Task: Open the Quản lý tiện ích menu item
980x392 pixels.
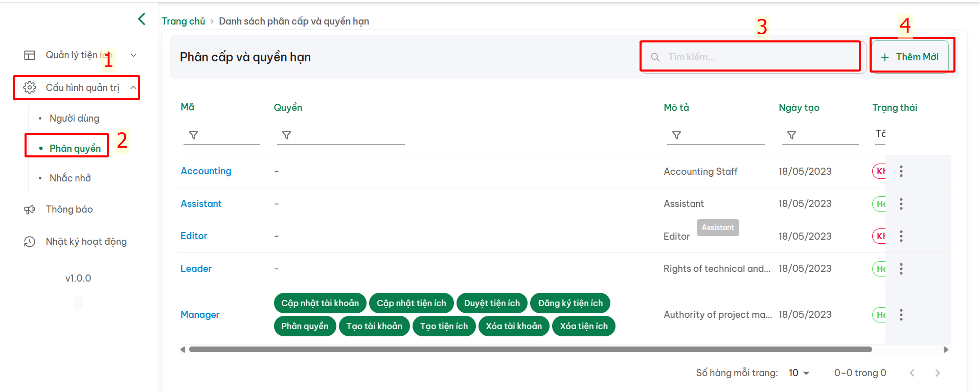Action: click(x=78, y=55)
